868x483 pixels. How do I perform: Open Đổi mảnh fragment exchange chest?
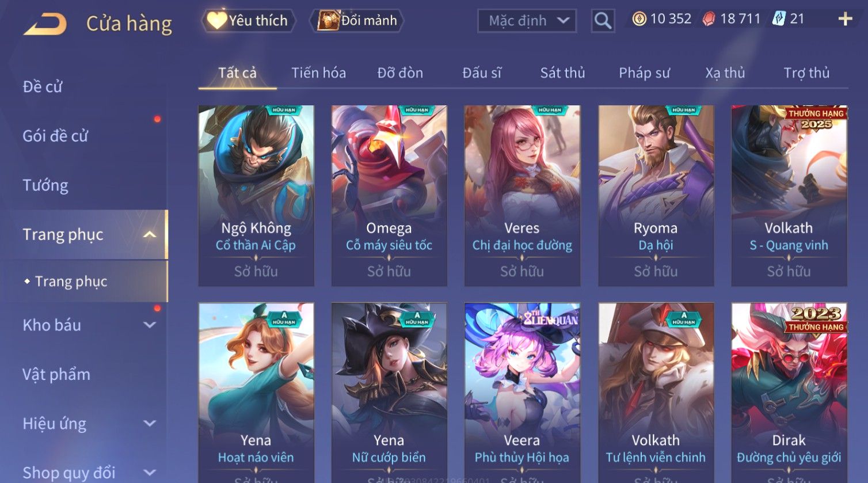[357, 21]
